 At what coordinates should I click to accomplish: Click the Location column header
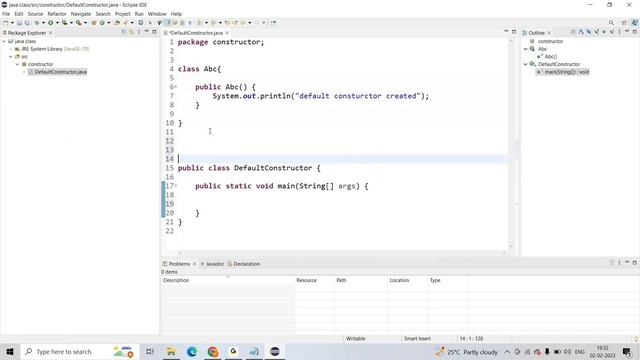407,280
